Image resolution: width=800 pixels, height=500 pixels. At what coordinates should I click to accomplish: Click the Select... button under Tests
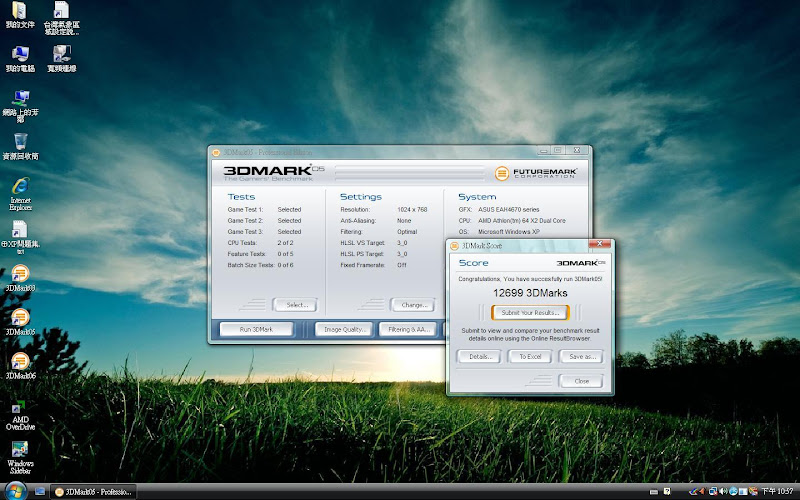(294, 305)
